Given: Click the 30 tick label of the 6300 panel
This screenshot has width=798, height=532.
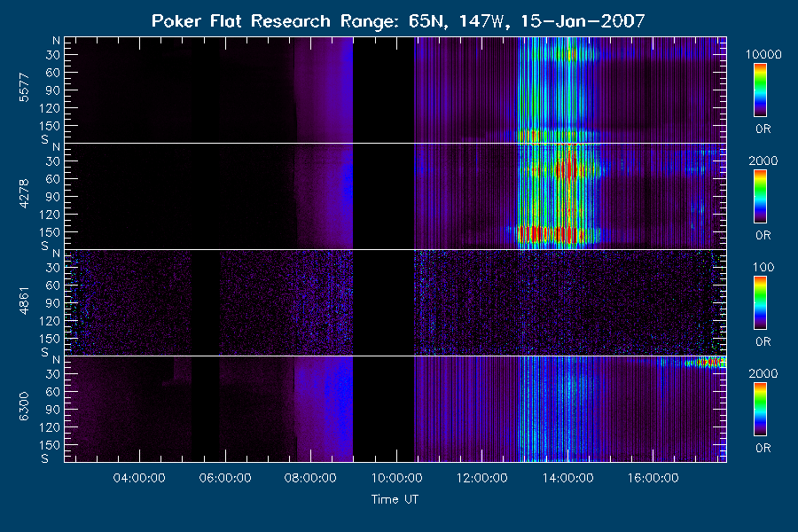Looking at the screenshot, I should [x=53, y=374].
